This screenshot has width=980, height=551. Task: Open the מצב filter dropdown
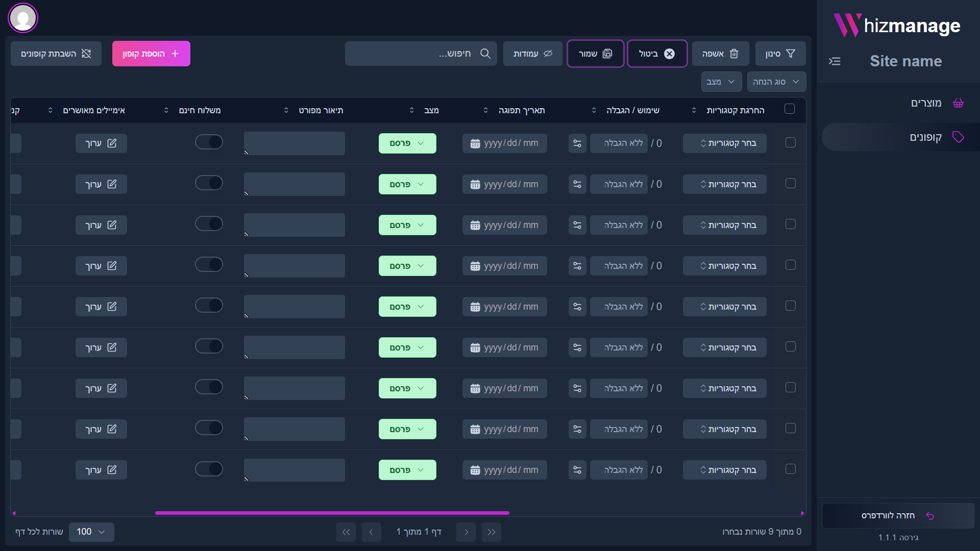(721, 82)
